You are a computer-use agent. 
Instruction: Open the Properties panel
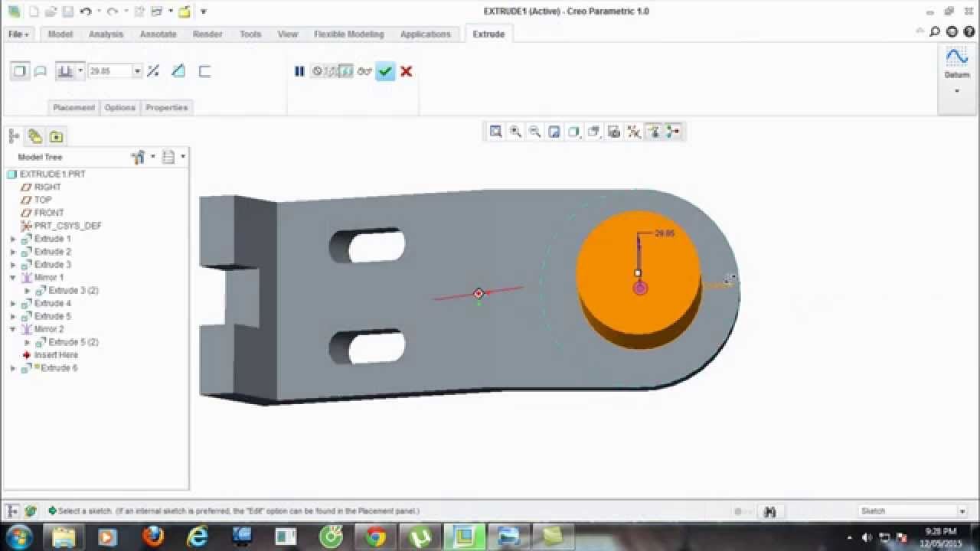167,108
